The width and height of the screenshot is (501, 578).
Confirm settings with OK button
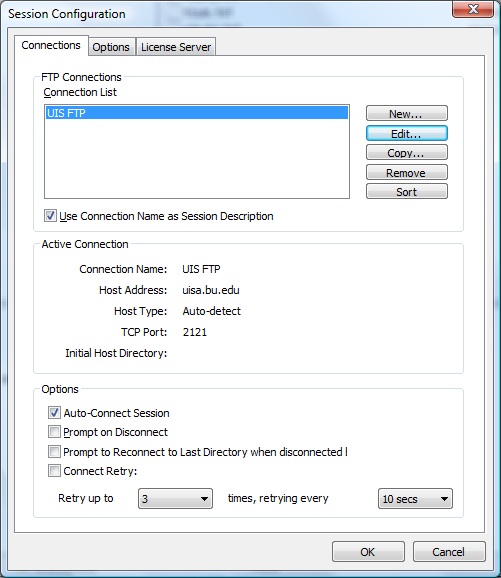(x=368, y=551)
